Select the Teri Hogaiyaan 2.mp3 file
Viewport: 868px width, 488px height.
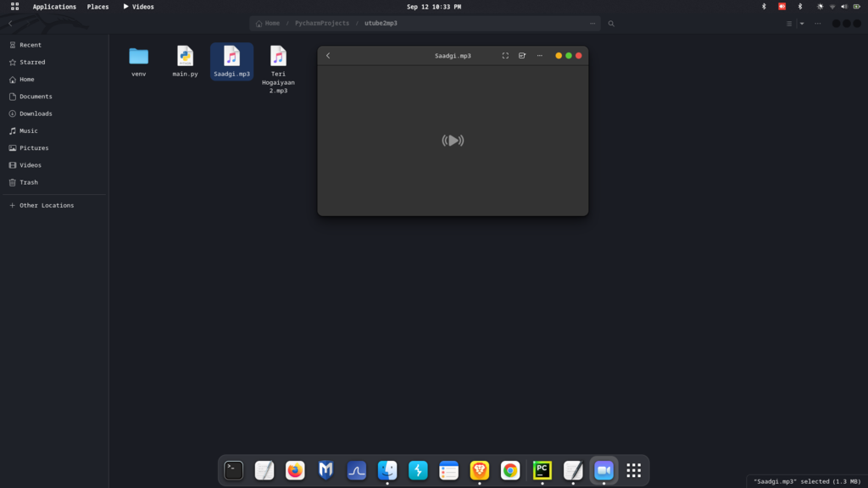278,57
